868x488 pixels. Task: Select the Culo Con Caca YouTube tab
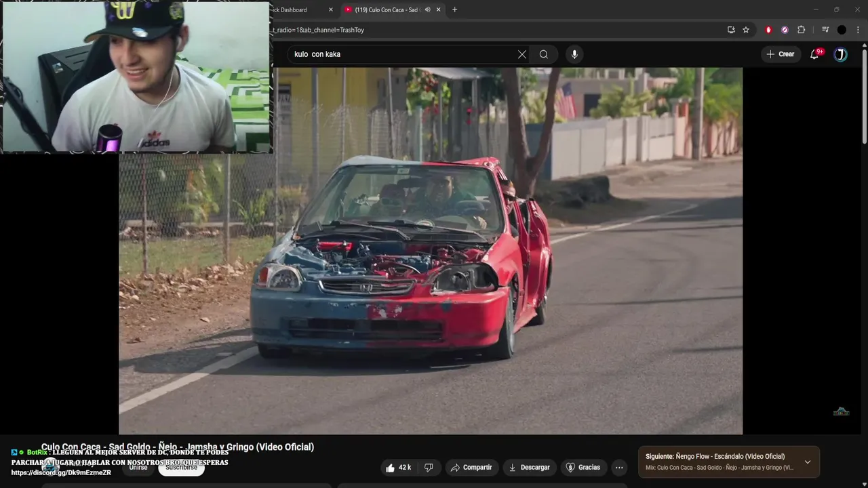388,9
